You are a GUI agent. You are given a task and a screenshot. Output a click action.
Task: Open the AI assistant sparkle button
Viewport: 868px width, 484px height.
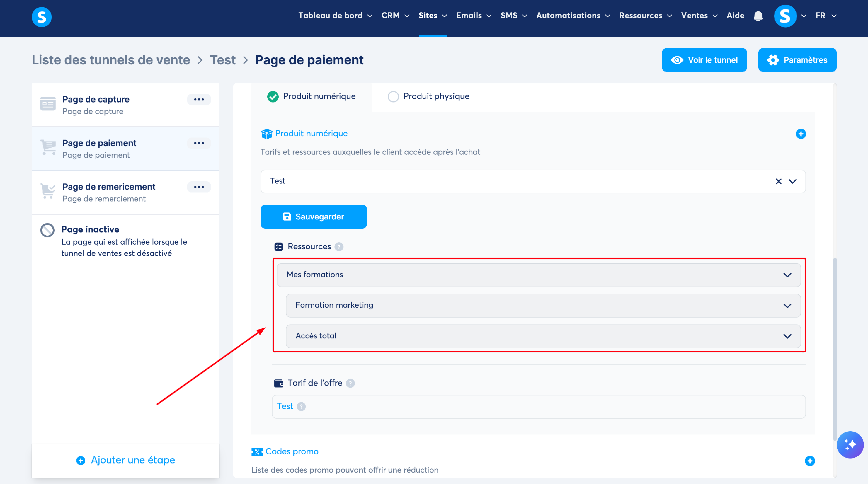click(849, 445)
